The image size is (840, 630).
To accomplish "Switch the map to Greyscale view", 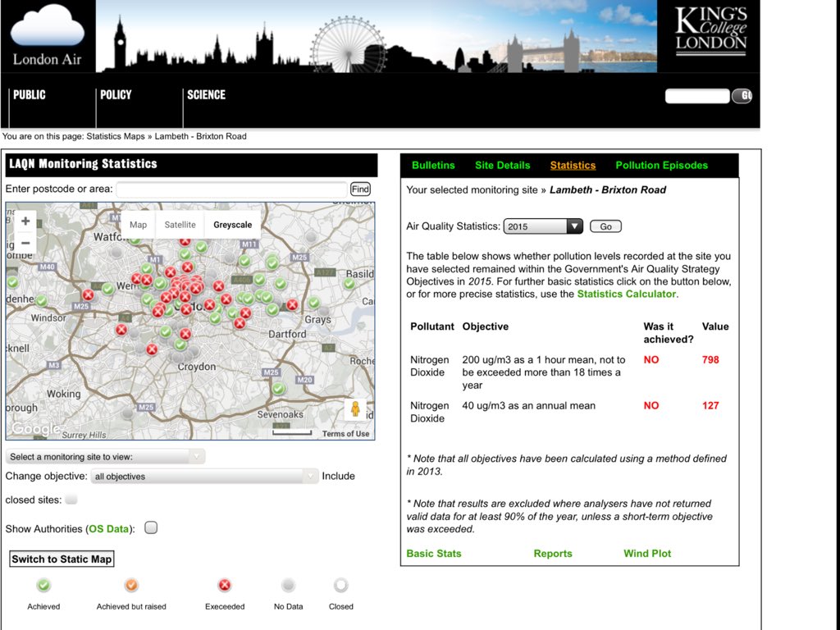I will [x=232, y=224].
